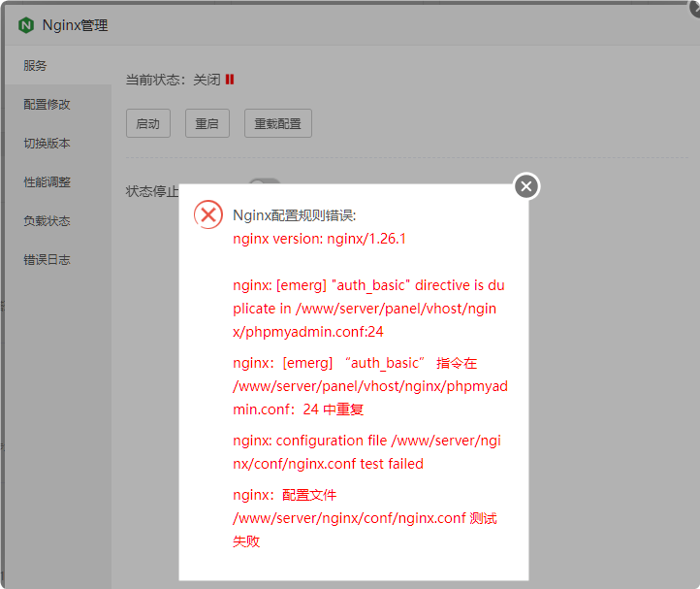Toggle the 状态停止 switch behind the dialog
Image resolution: width=700 pixels, height=589 pixels.
click(x=265, y=181)
